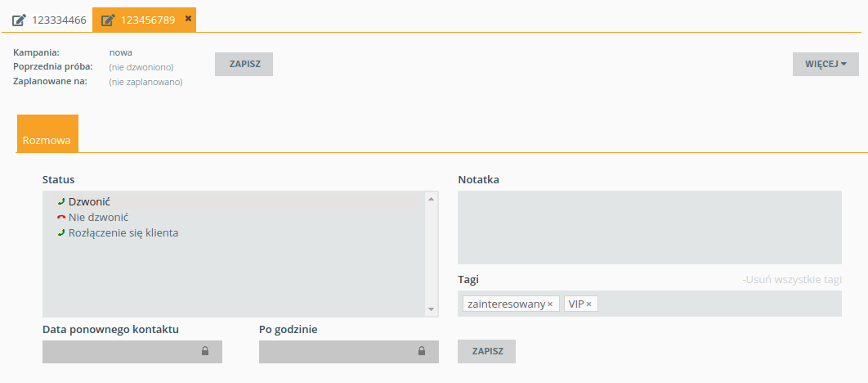Select the 123456789 tab
The image size is (868, 383).
click(144, 20)
